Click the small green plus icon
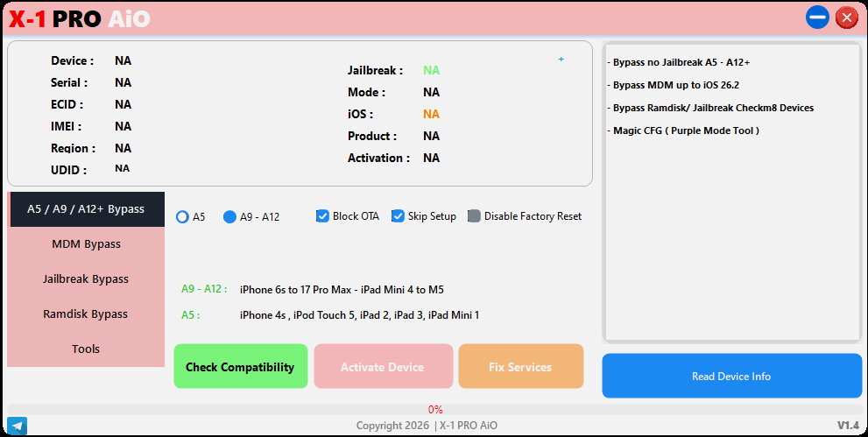This screenshot has height=437, width=868. [561, 60]
